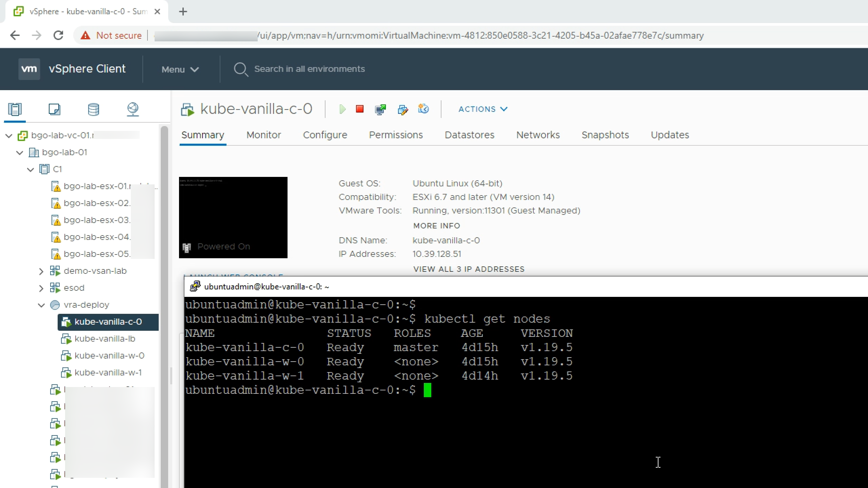Open the Updates tab
This screenshot has height=488, width=868.
pos(670,135)
